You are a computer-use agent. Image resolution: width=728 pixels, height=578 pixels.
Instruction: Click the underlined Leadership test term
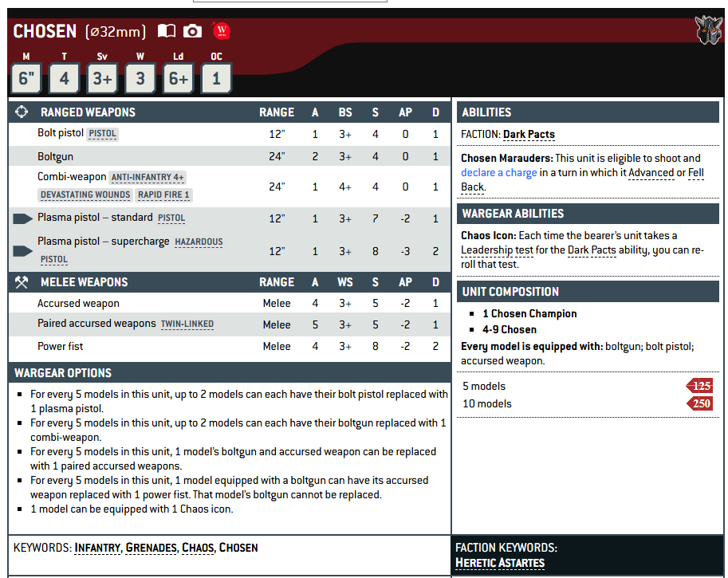point(497,250)
